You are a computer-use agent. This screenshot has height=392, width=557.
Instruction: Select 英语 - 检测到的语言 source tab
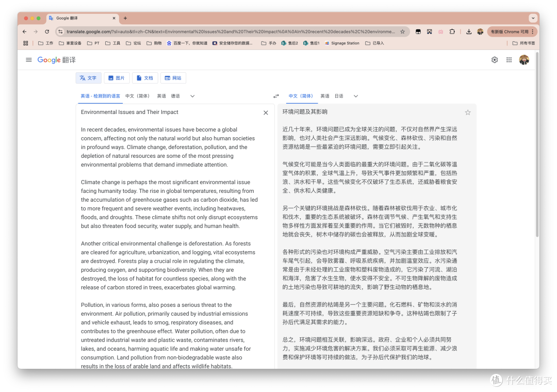[100, 96]
